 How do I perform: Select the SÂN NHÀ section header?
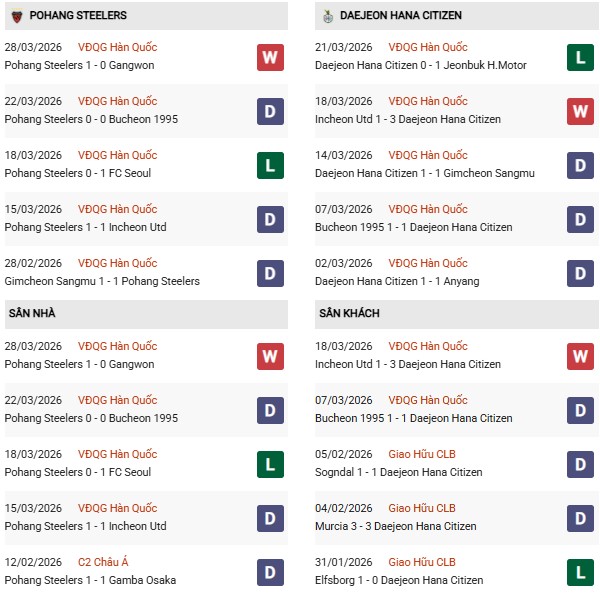tap(32, 313)
